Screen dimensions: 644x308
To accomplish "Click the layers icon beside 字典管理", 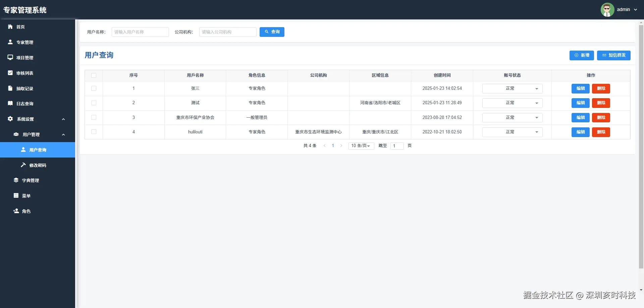I will coord(16,180).
